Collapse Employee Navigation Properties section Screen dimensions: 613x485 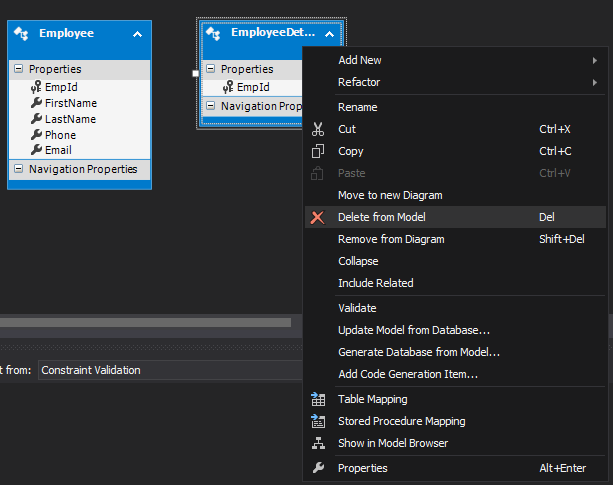[20, 170]
